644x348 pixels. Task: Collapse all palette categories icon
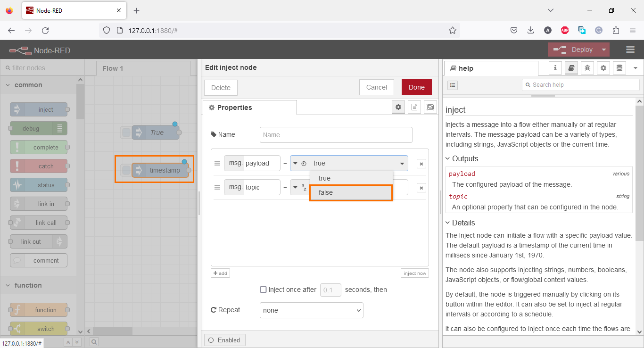click(68, 342)
